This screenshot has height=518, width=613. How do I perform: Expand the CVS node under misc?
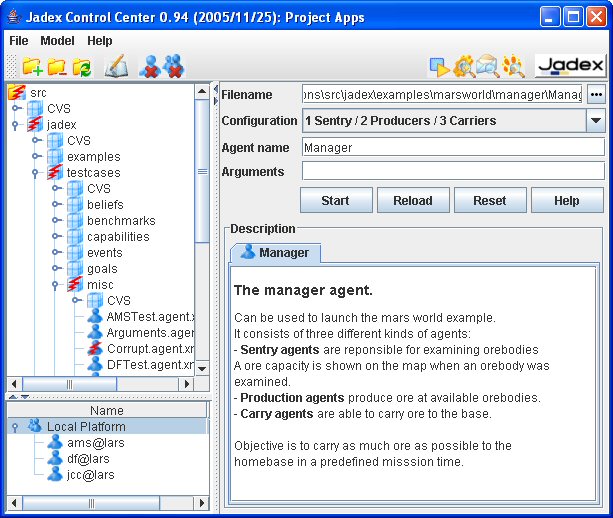[77, 300]
